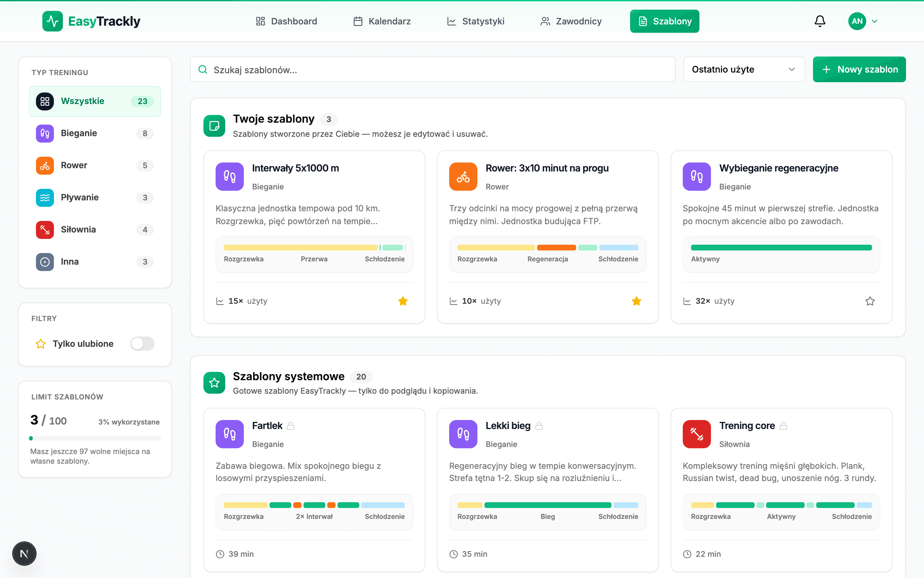Favorite the Wybieganie regeneracyjne template star
Screen dimensions: 924x578
(870, 301)
